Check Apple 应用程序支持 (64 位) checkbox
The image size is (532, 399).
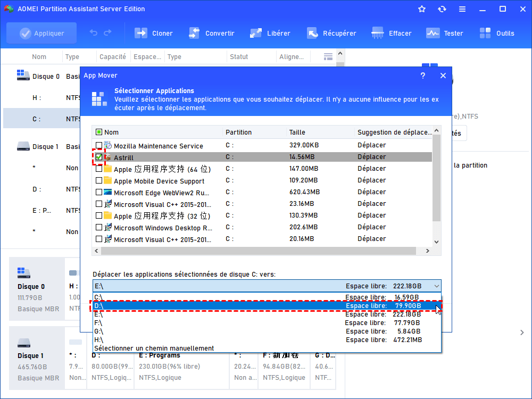99,169
